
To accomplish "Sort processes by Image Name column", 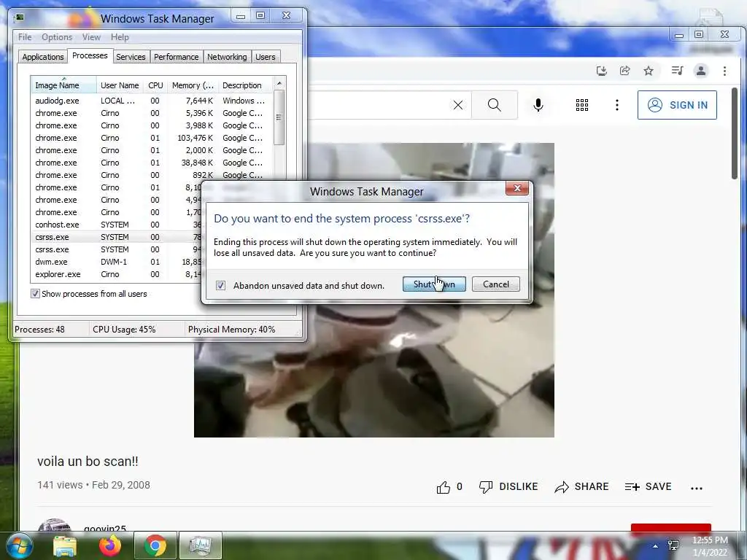I will click(x=63, y=85).
